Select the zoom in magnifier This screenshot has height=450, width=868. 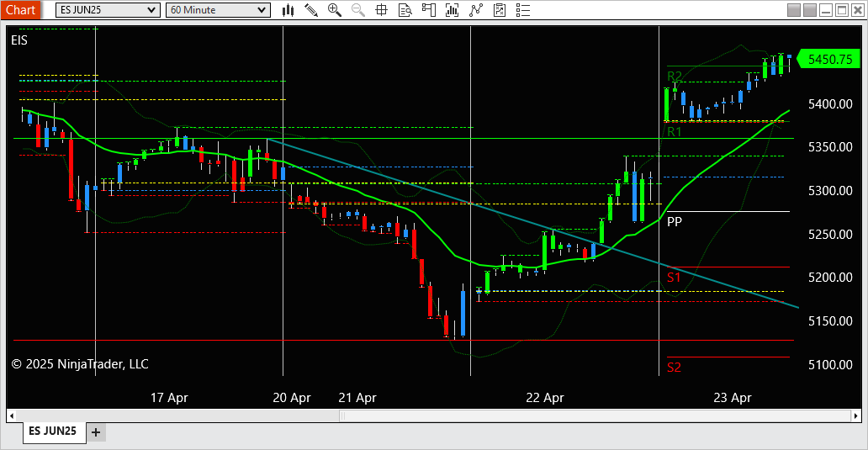coord(335,10)
